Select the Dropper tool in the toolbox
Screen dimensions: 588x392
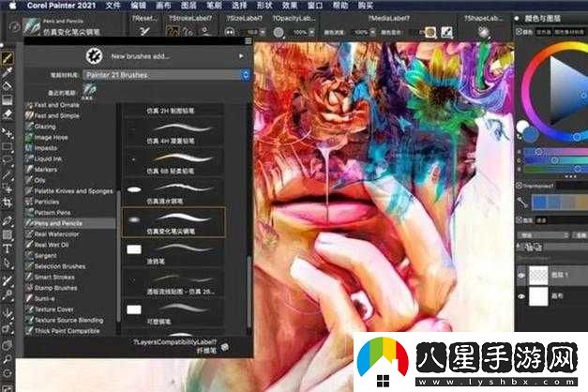[x=8, y=72]
